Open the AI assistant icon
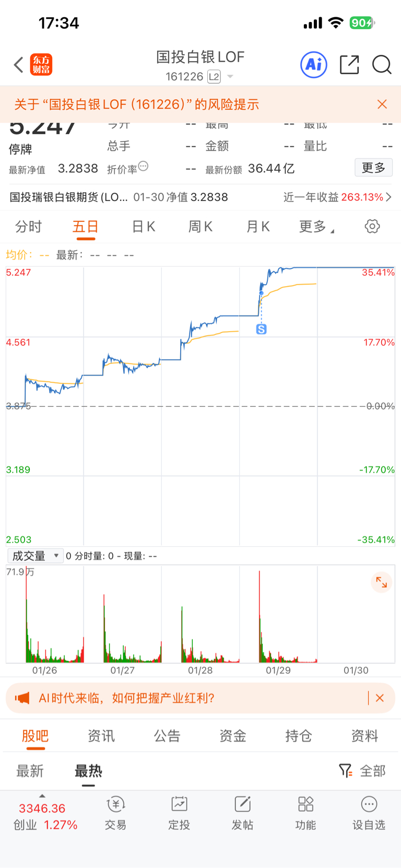Image resolution: width=401 pixels, height=868 pixels. (314, 65)
